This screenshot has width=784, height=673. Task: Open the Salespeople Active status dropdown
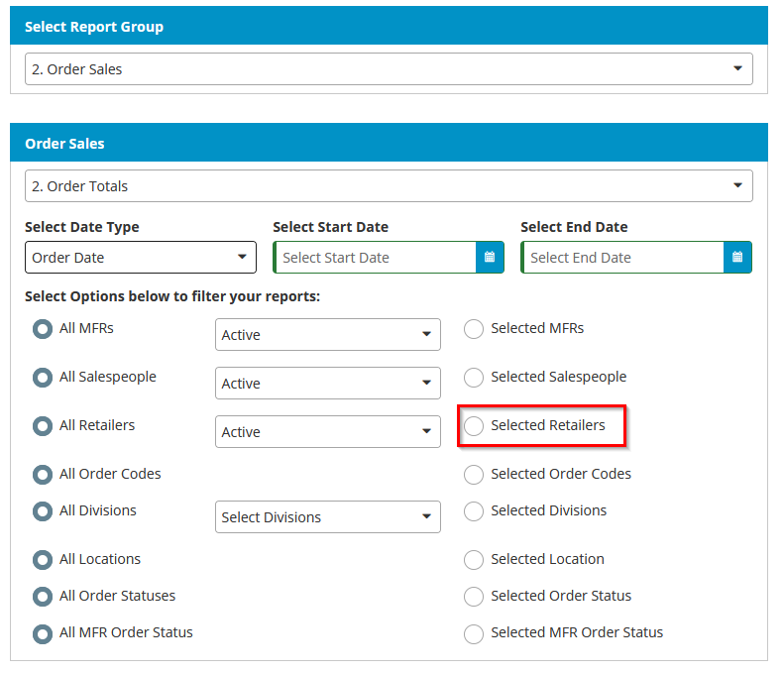click(x=328, y=383)
